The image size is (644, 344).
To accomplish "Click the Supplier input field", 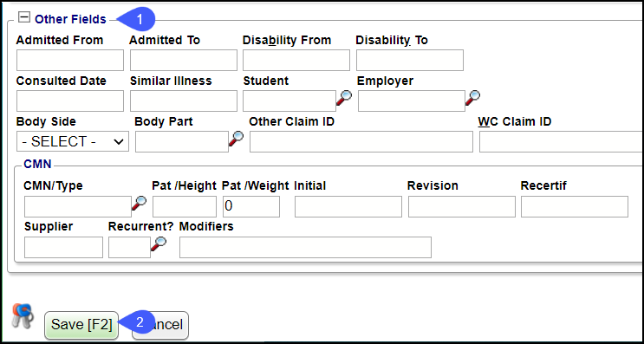I will [63, 247].
